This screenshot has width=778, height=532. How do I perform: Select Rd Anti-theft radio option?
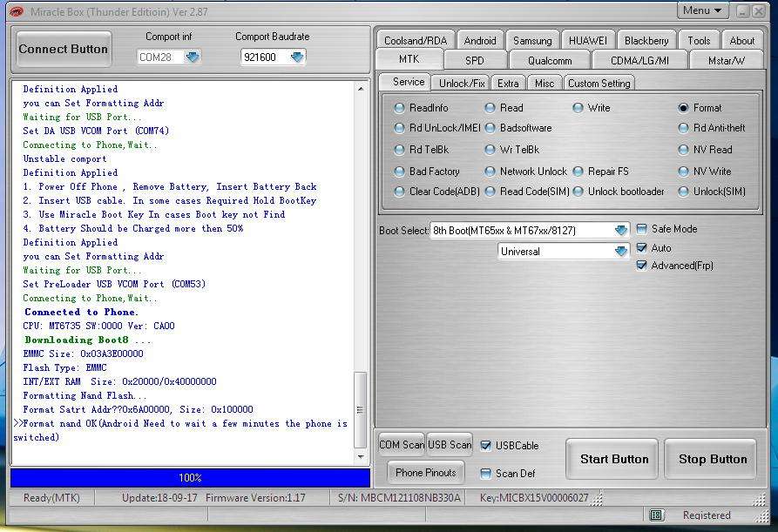coord(683,128)
